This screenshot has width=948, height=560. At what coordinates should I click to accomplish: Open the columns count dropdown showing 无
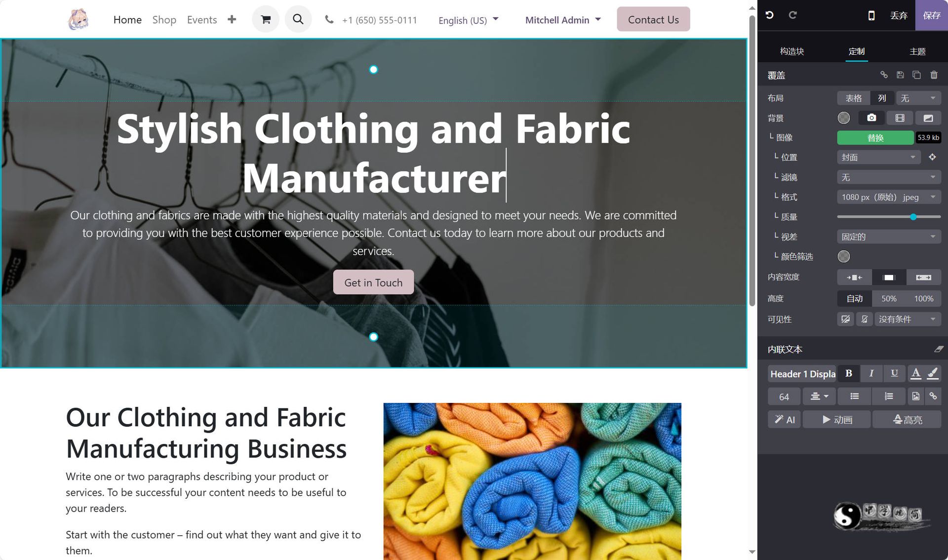click(918, 98)
